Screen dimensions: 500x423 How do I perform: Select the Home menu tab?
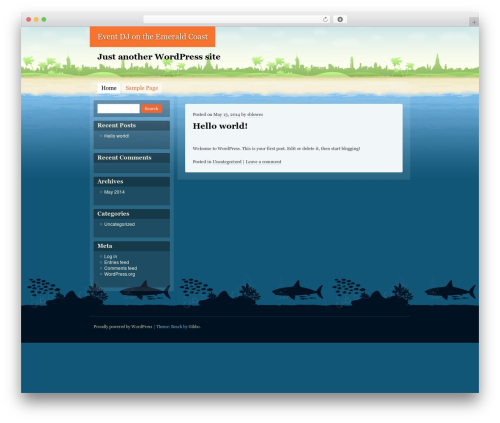point(109,88)
